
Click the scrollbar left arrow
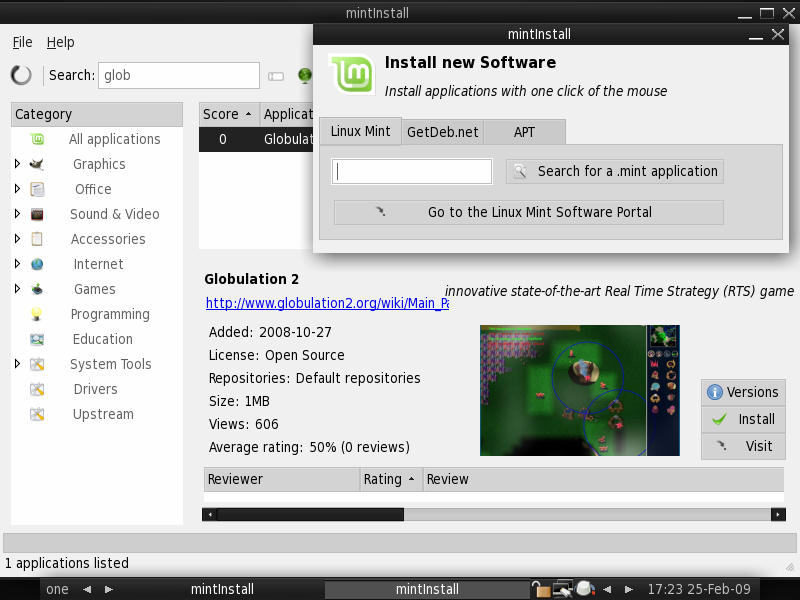[210, 514]
